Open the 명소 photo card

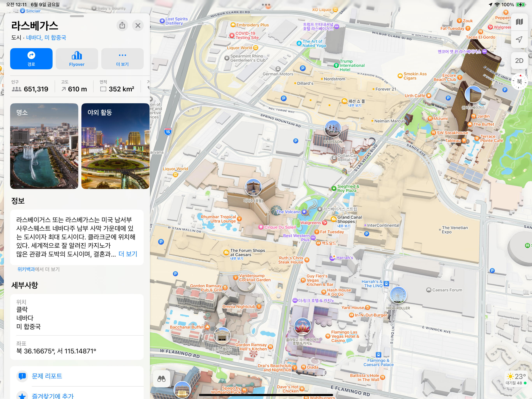tap(44, 146)
